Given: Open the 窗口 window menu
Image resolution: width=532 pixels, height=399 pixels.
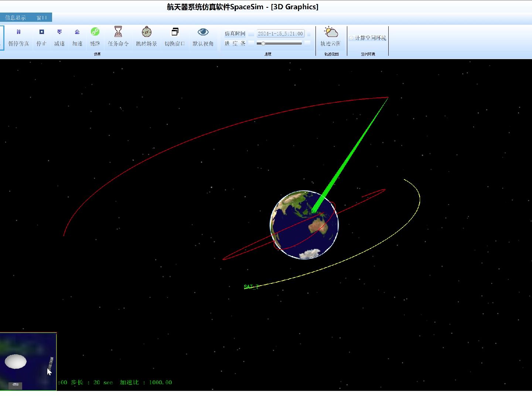Looking at the screenshot, I should click(42, 17).
